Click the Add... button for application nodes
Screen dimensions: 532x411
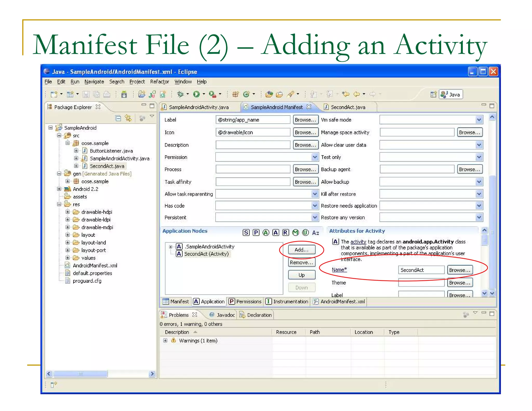point(302,250)
